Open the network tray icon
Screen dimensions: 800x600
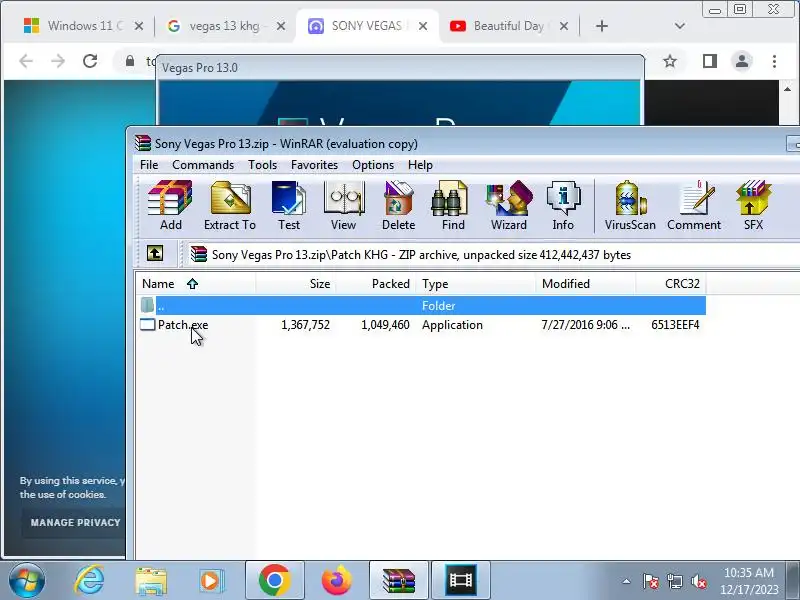point(674,581)
